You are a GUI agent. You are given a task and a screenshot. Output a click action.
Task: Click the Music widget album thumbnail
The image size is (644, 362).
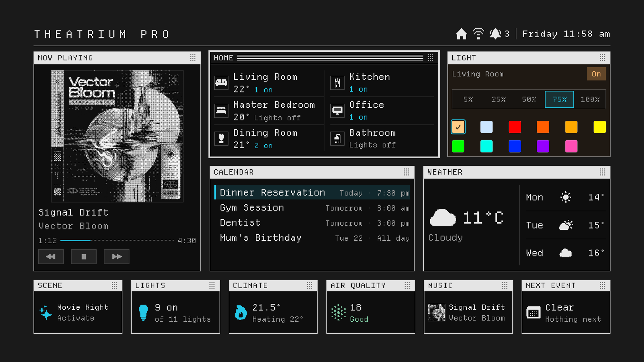click(x=437, y=312)
